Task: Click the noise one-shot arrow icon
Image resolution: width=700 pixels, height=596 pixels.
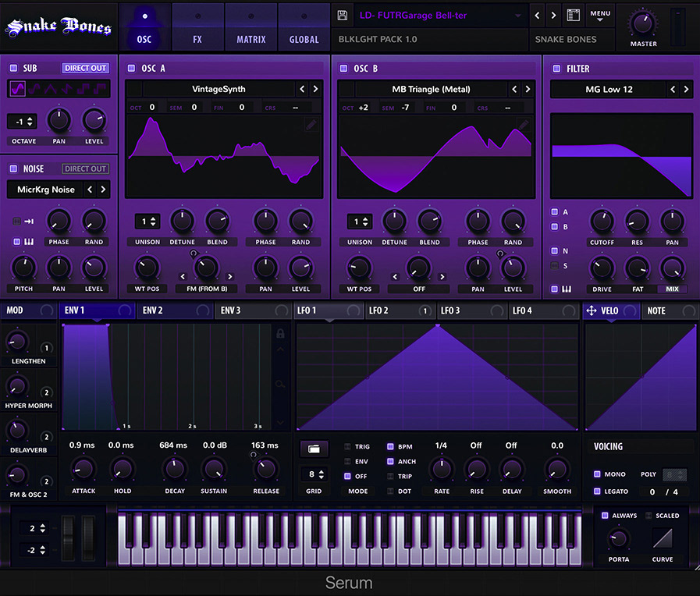Action: [x=29, y=222]
